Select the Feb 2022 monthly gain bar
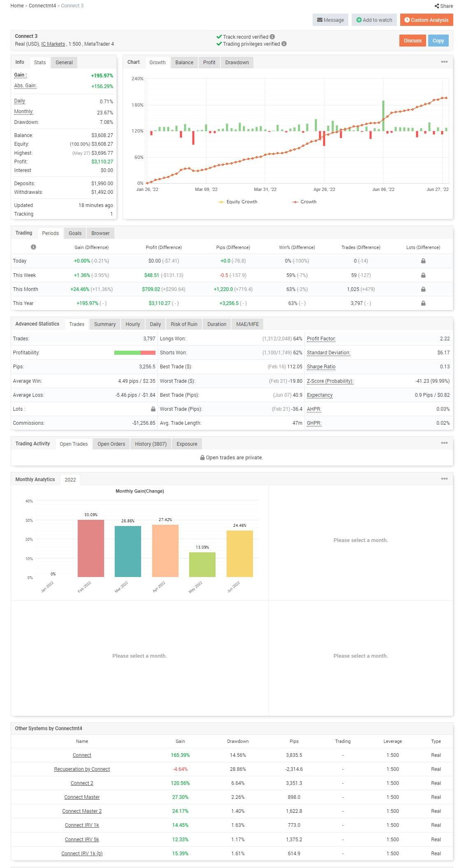Screen dimensions: 466x868 coord(90,548)
